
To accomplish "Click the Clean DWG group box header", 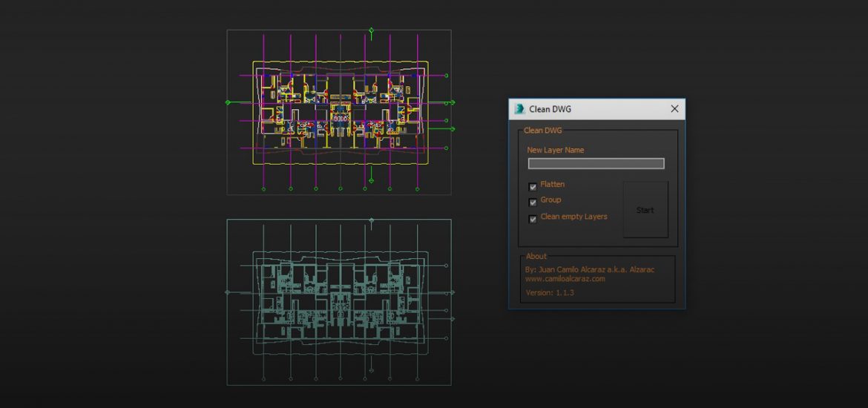I will 543,131.
